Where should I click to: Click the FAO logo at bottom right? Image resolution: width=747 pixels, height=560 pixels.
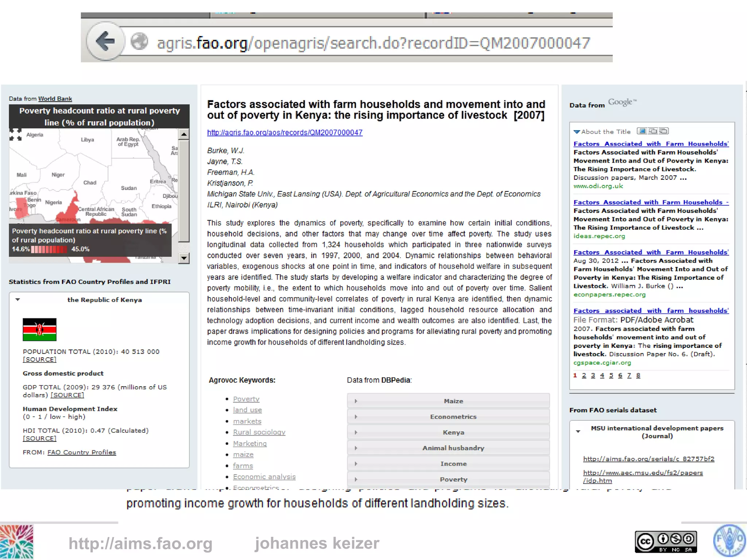[x=729, y=541]
